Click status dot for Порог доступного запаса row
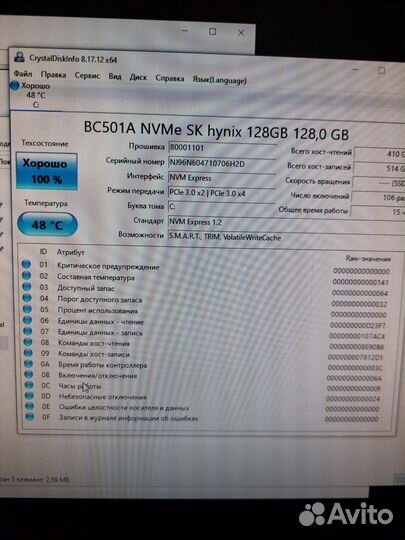This screenshot has width=405, height=540. pyautogui.click(x=27, y=298)
